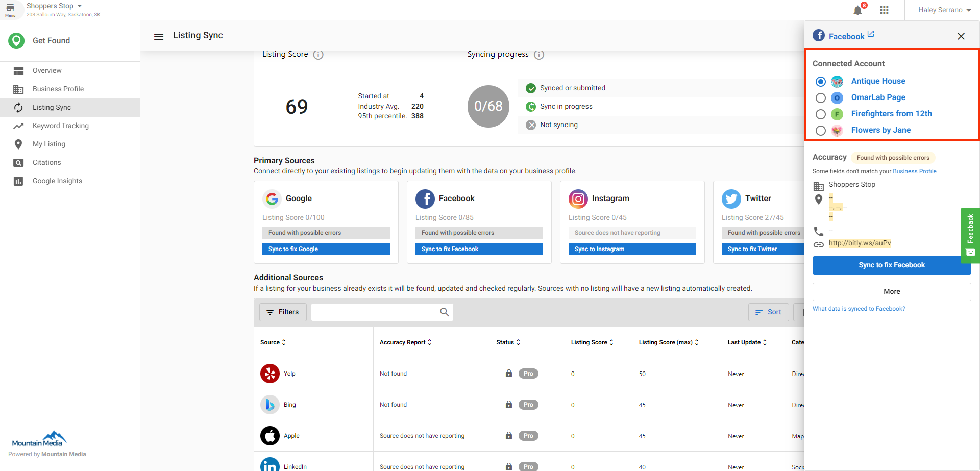Image resolution: width=980 pixels, height=471 pixels.
Task: Click the Apple source icon
Action: [x=270, y=436]
